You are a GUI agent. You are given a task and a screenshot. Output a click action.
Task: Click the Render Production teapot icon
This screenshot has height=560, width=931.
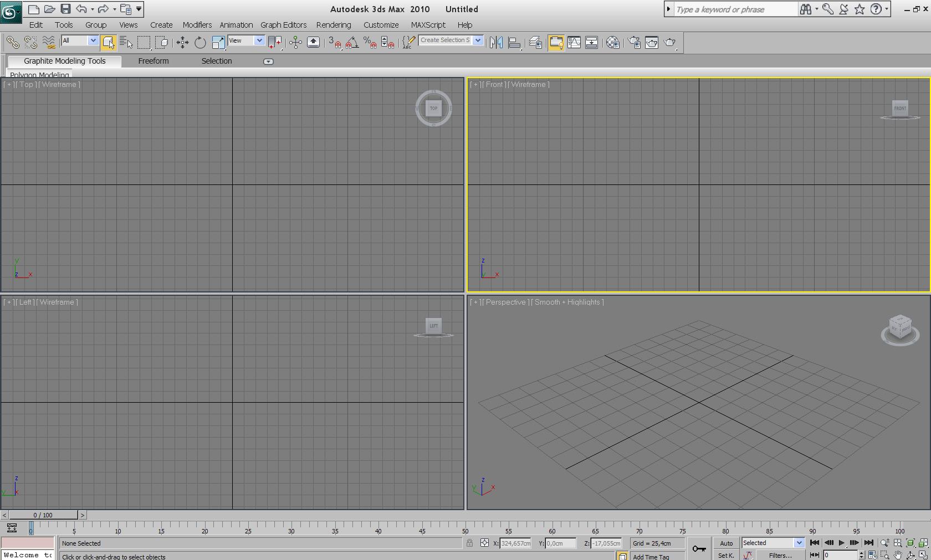[x=670, y=42]
